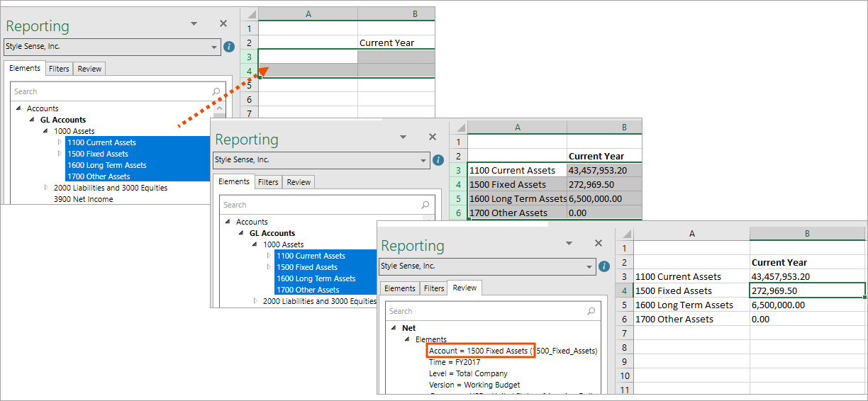868x401 pixels.
Task: Click the 'Current Year' cell in the rearmost sheet
Action: [x=396, y=43]
